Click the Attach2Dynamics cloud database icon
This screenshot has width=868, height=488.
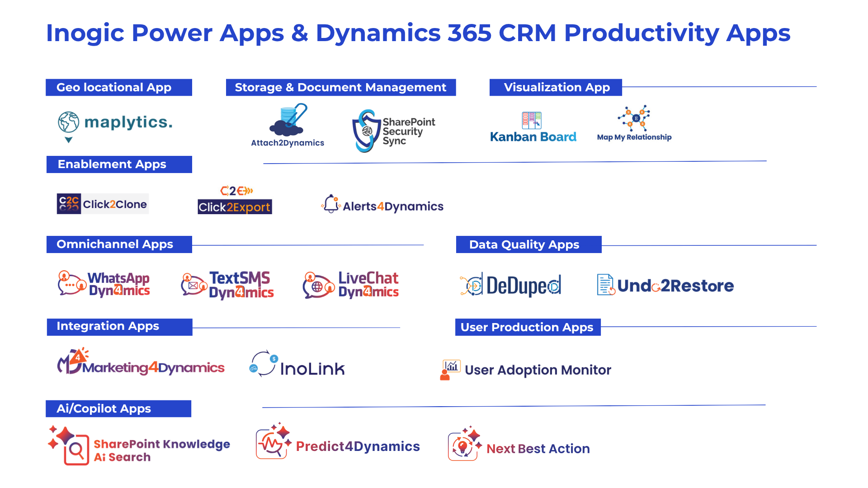tap(288, 121)
